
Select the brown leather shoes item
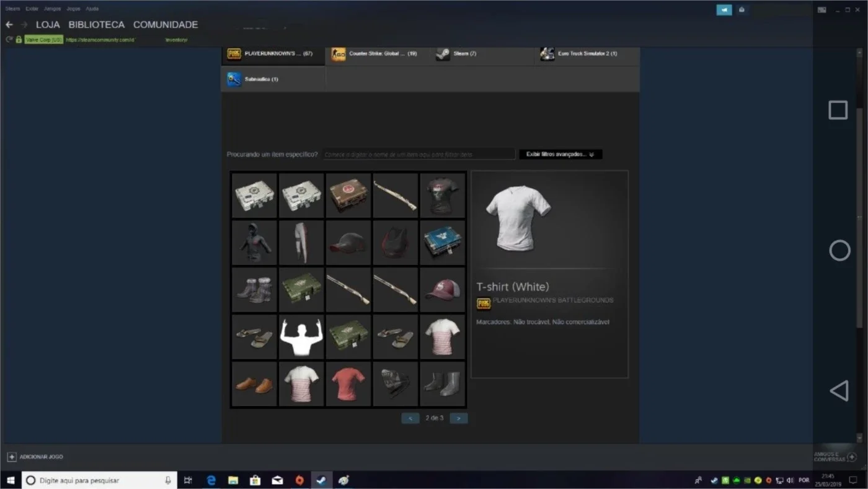click(x=254, y=384)
